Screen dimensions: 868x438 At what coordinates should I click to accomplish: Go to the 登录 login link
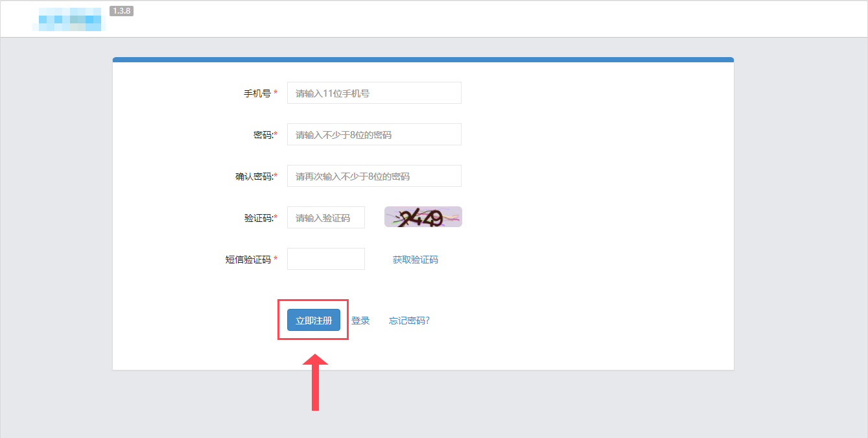(360, 321)
